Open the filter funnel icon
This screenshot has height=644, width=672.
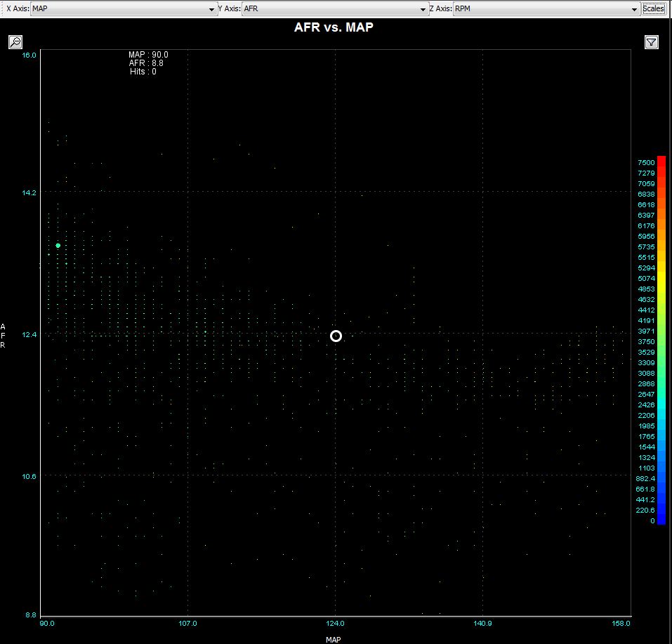tap(651, 42)
